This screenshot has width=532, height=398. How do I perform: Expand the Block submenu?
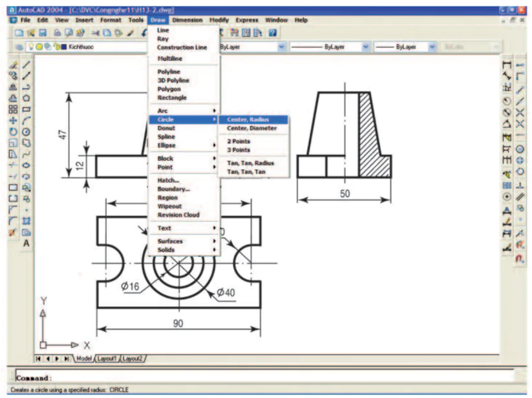point(184,158)
